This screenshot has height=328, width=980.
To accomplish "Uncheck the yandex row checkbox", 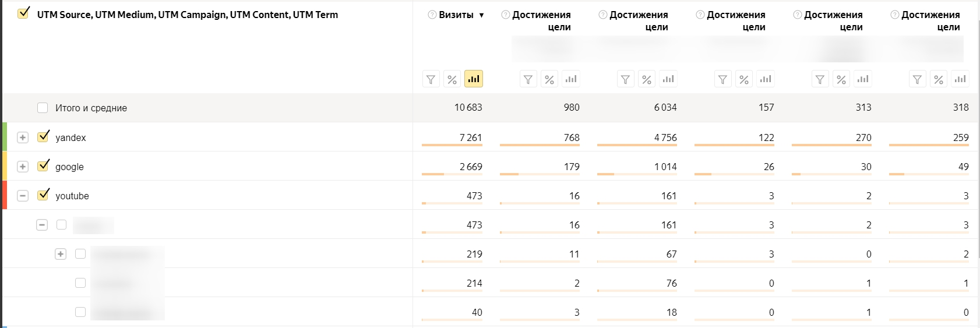I will pos(43,137).
